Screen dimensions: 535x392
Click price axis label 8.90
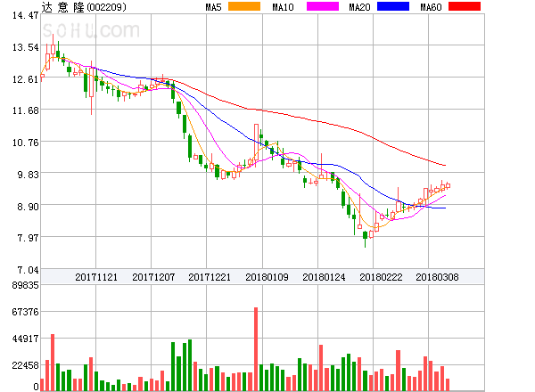(28, 207)
